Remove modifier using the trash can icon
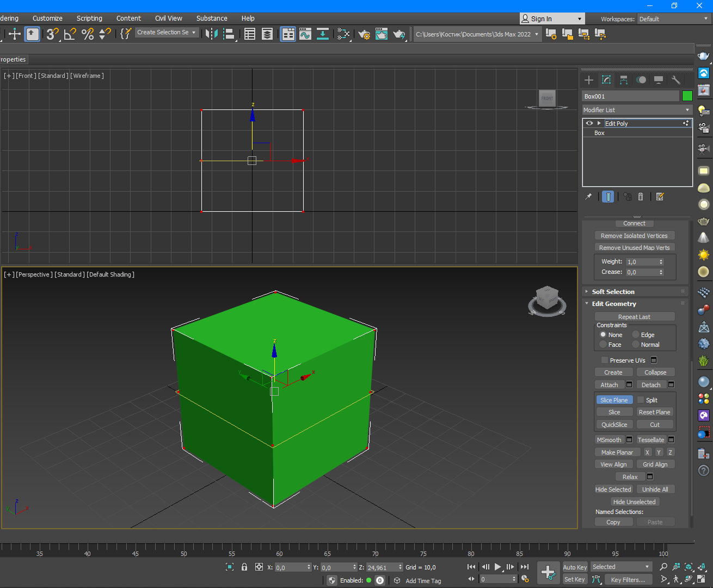 (x=641, y=197)
